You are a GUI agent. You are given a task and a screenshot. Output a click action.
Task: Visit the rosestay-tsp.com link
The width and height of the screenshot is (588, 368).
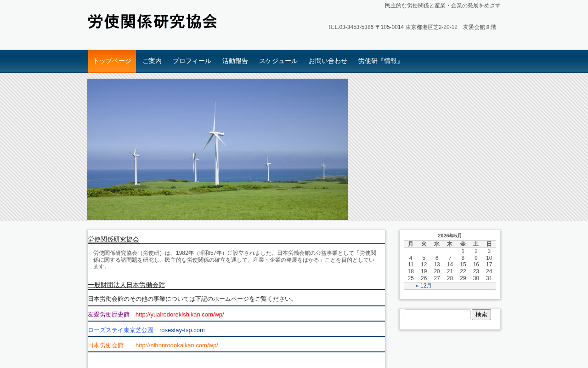pos(182,330)
